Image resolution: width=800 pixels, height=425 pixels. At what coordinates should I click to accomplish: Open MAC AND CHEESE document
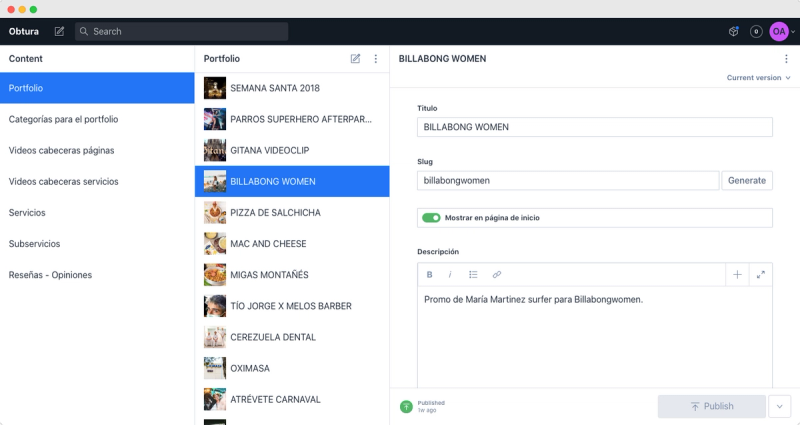pos(292,243)
